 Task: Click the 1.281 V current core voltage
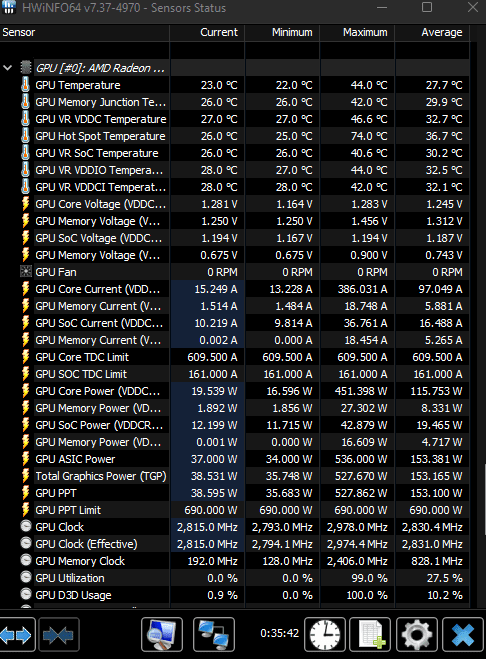(219, 204)
